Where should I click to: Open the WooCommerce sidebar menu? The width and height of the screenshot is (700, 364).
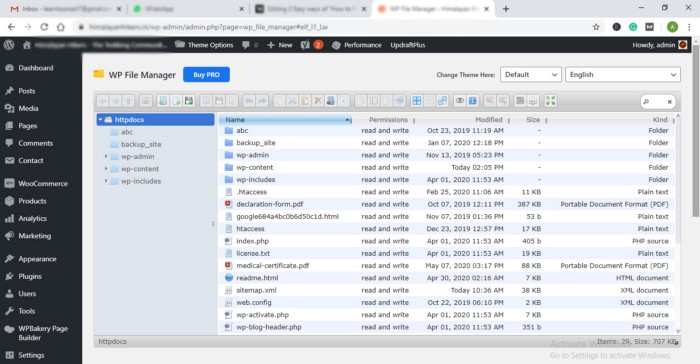(x=43, y=184)
